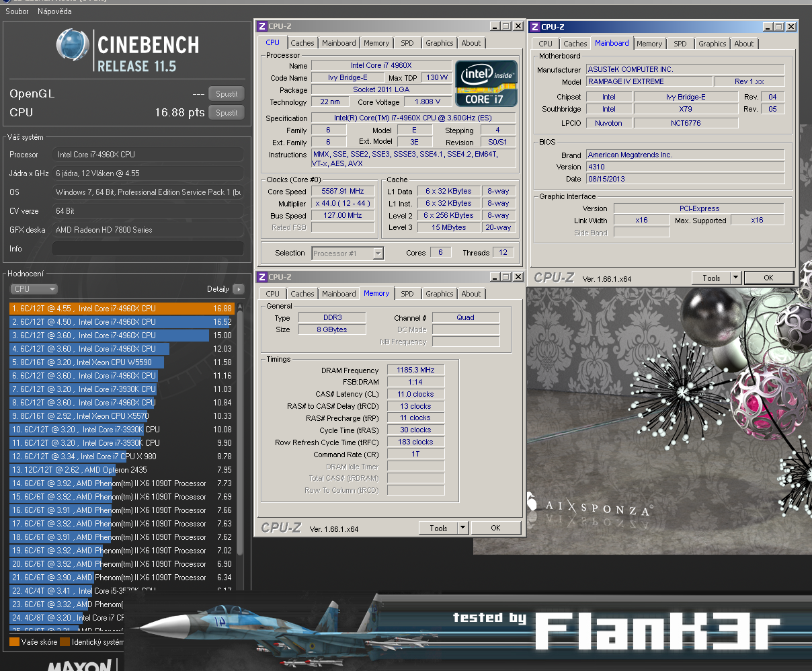Click OK in the Memory CPU-Z window
This screenshot has height=671, width=812.
click(495, 528)
